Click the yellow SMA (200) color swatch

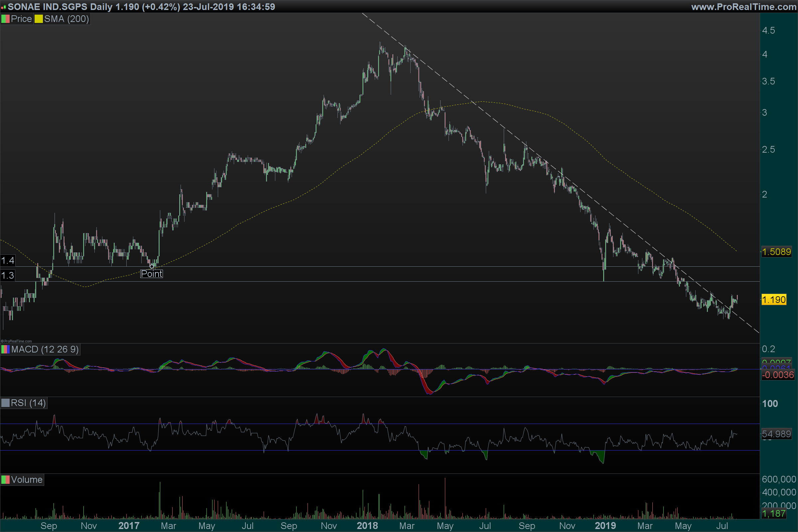click(x=38, y=19)
